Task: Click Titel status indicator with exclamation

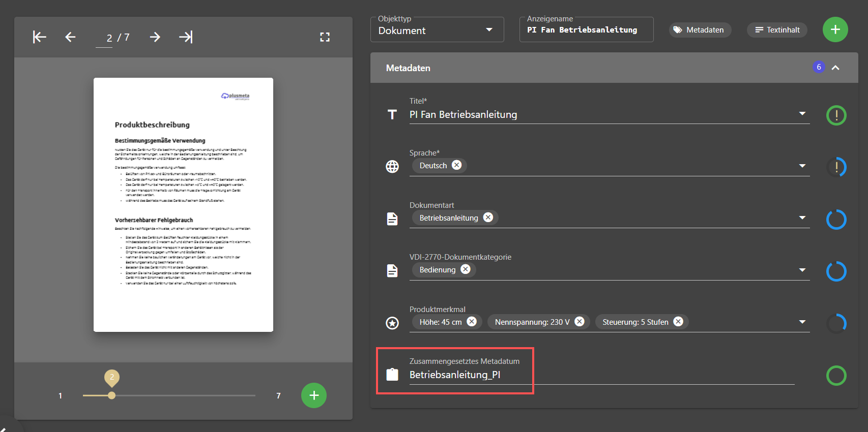Action: pyautogui.click(x=836, y=115)
